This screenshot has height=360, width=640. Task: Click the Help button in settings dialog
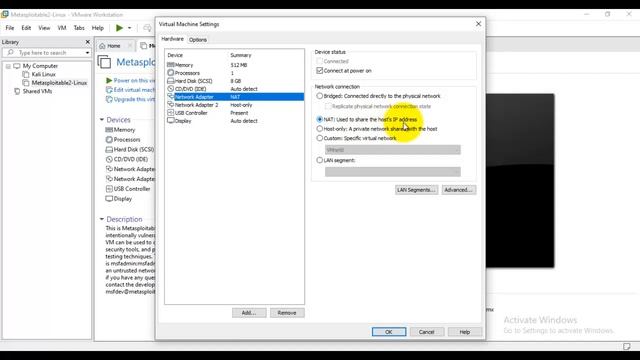[x=464, y=332]
